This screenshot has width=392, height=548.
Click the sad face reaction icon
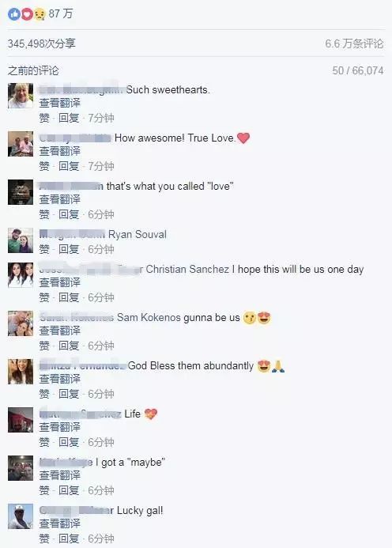40,14
